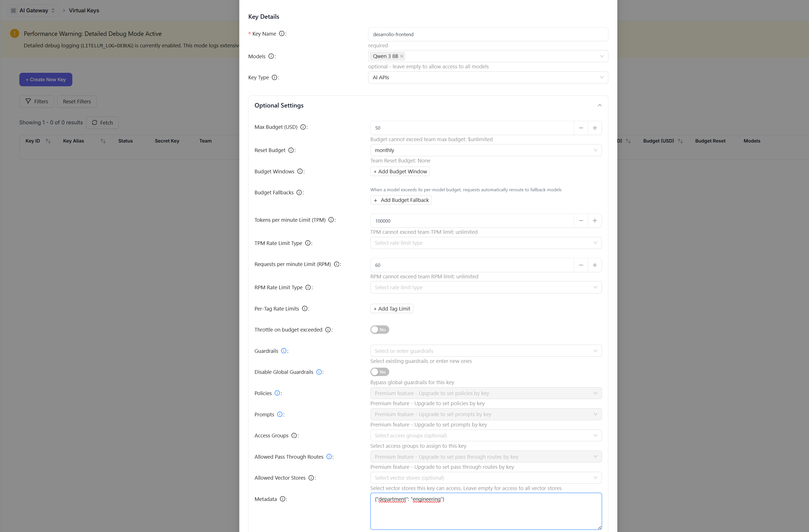Open the TPM Rate Limit Type dropdown

coord(486,243)
